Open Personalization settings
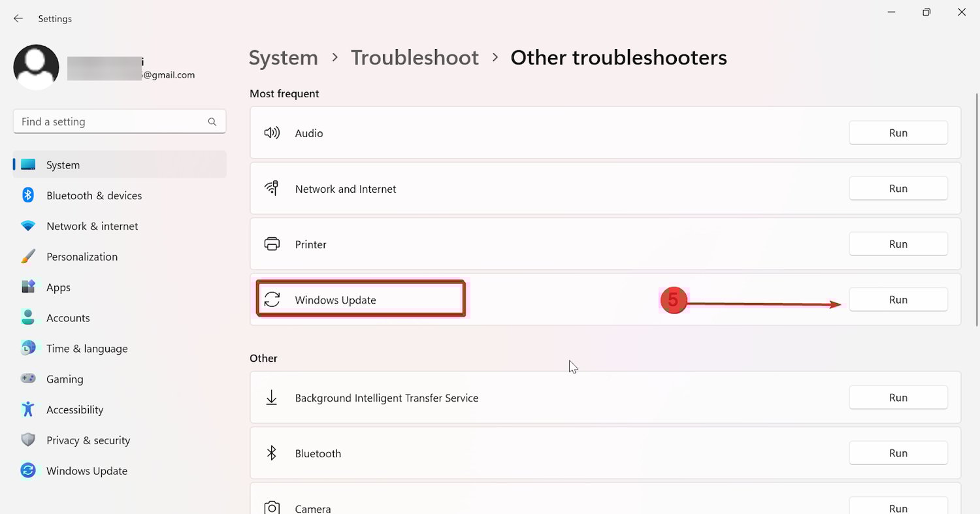This screenshot has height=514, width=980. pyautogui.click(x=120, y=257)
